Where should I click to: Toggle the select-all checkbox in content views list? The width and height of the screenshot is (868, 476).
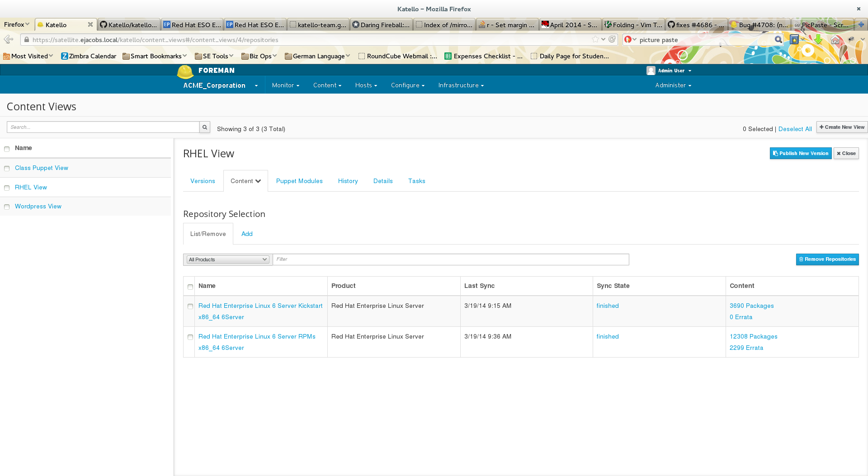tap(7, 149)
